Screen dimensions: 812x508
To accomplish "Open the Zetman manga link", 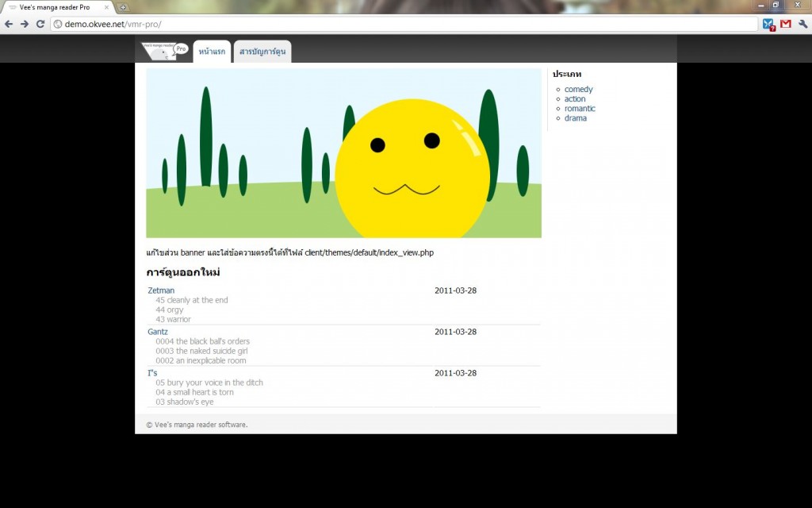I will 161,291.
